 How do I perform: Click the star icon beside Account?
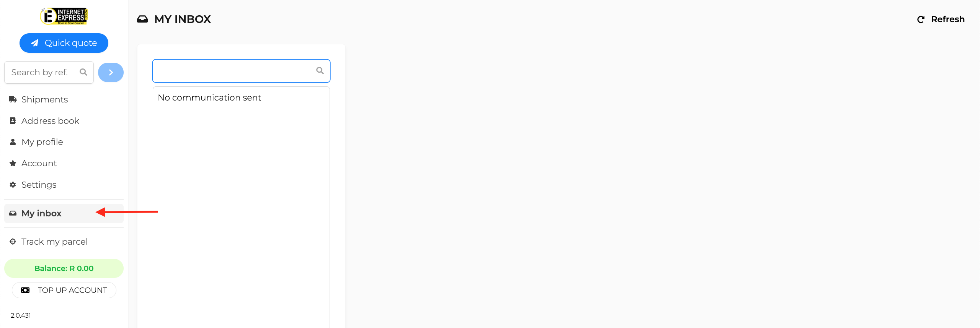(13, 163)
